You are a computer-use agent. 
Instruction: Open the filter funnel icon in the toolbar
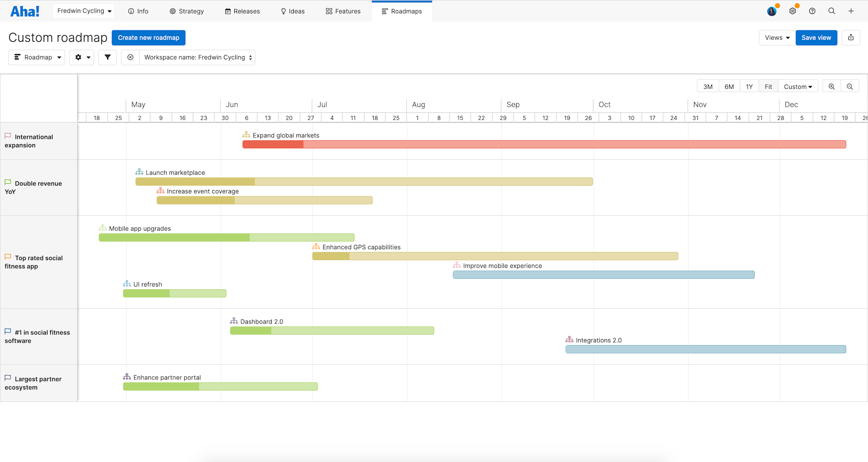[x=107, y=57]
